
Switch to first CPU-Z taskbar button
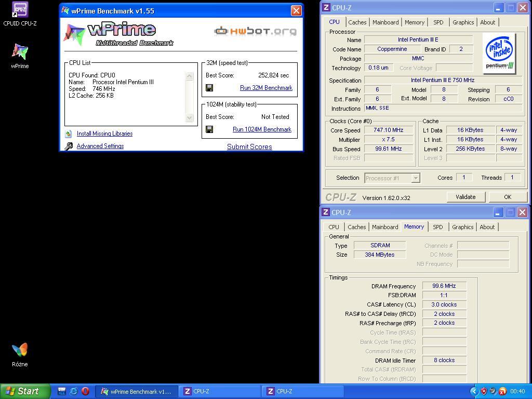(220, 391)
